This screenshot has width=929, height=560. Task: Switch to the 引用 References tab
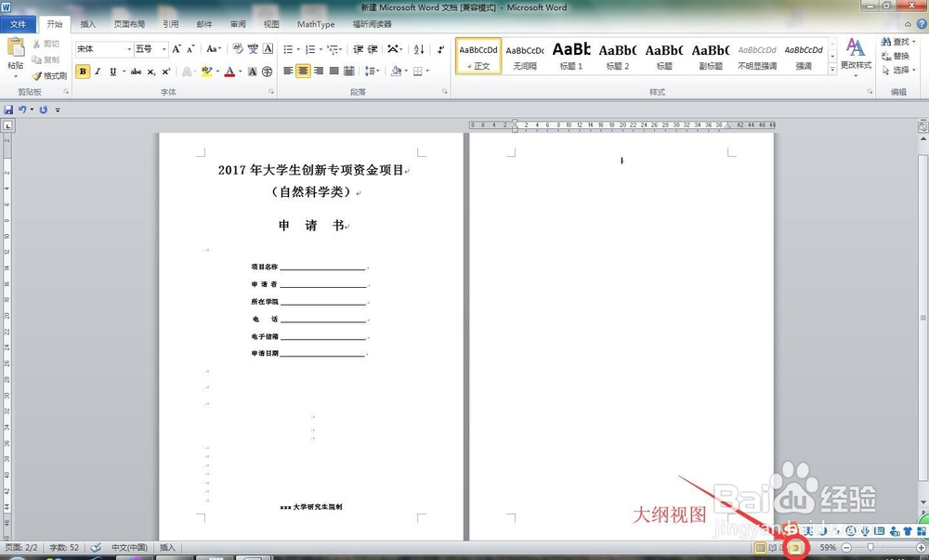(x=171, y=24)
